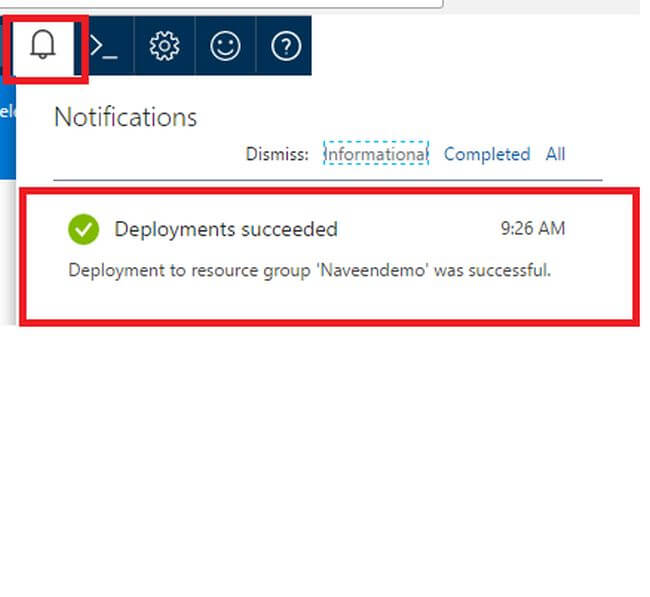Click the browser address bar field
650x597 pixels.
pyautogui.click(x=220, y=3)
